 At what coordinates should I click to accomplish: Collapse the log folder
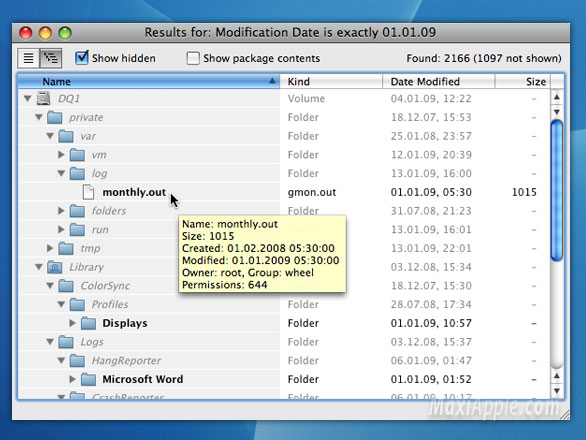(61, 173)
